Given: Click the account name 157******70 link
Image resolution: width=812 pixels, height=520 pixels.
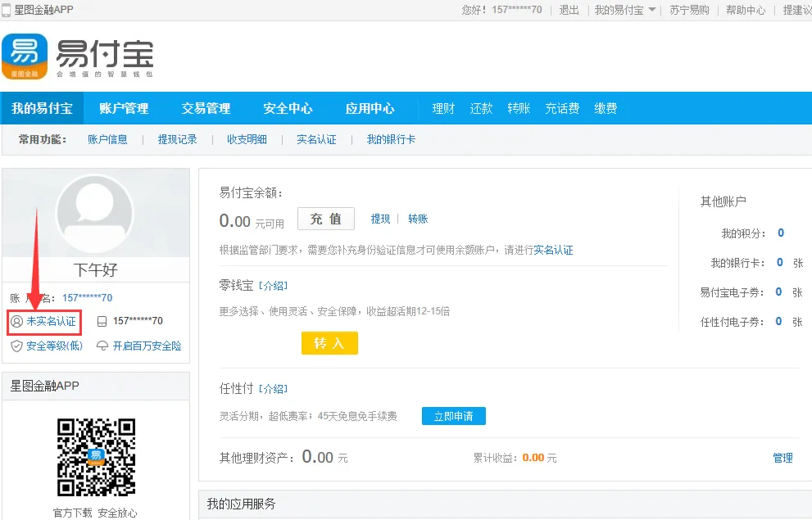Looking at the screenshot, I should point(88,298).
